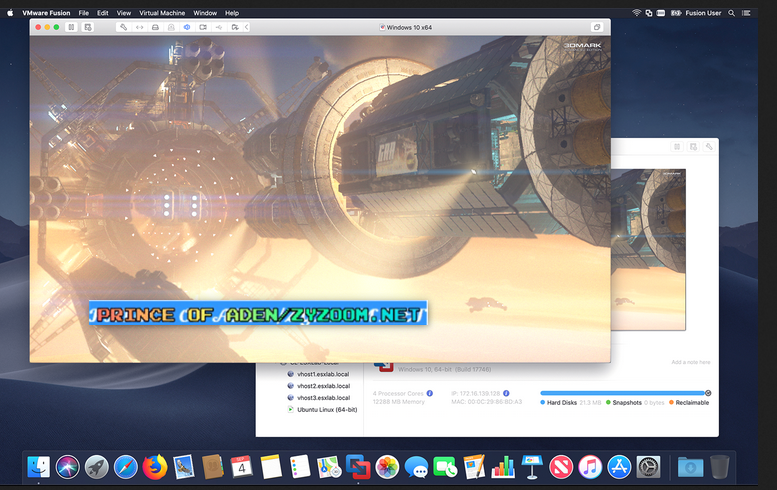
Task: Open Notification Center icon in menu bar
Action: 746,13
